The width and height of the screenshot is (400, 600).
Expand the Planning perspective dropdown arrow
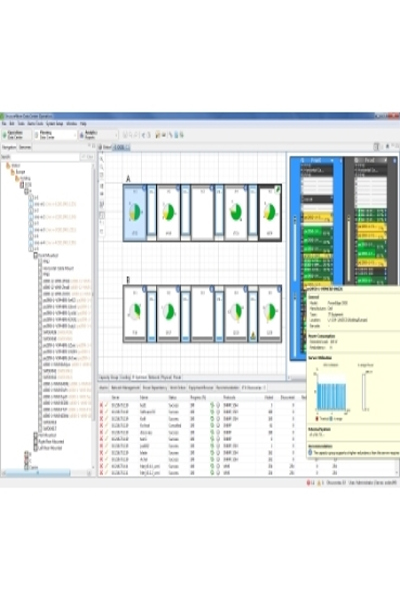pyautogui.click(x=75, y=135)
